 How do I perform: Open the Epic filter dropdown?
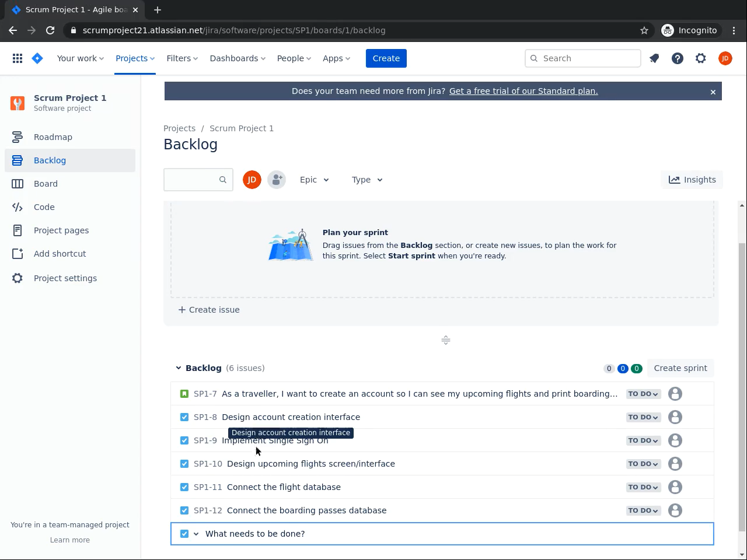pos(314,180)
